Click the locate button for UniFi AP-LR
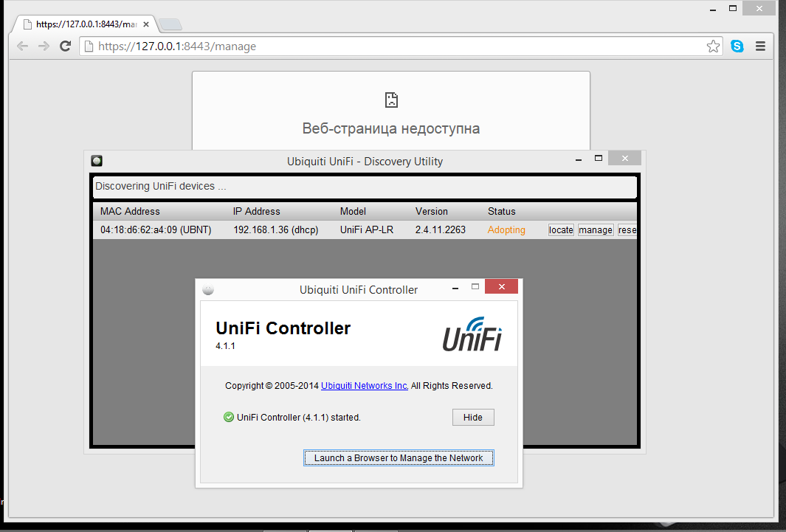The height and width of the screenshot is (532, 786). pos(561,230)
